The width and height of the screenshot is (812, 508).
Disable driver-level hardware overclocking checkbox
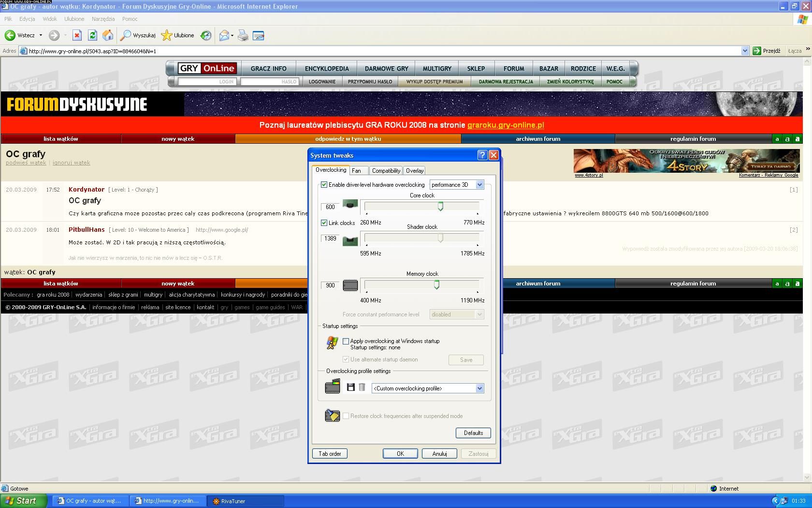tap(324, 185)
